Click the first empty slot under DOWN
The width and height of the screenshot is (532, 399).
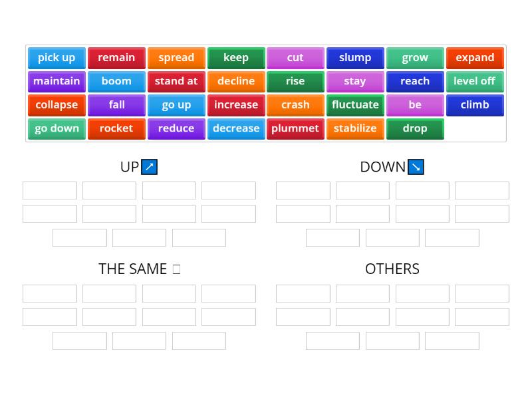tap(303, 190)
